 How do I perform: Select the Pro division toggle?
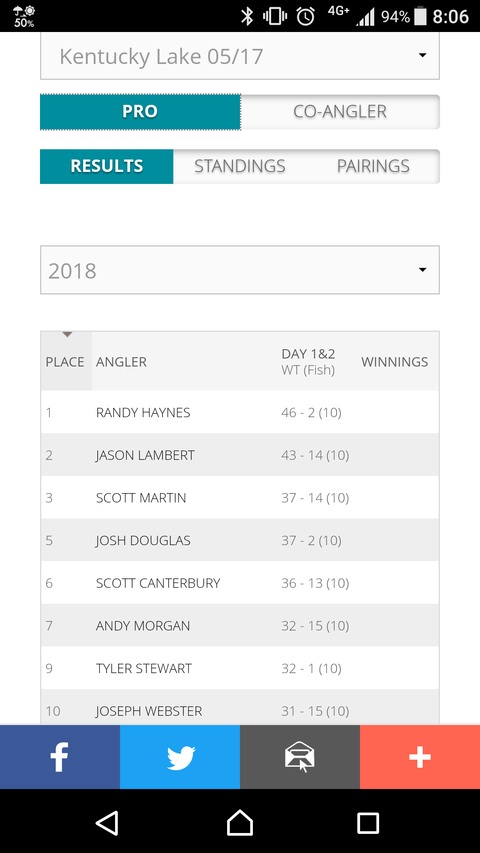tap(140, 112)
